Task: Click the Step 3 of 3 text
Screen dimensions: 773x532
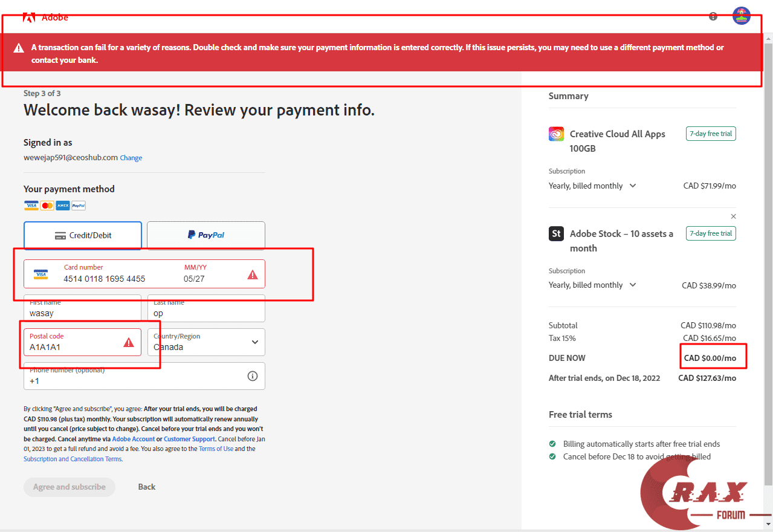Action: pyautogui.click(x=42, y=93)
